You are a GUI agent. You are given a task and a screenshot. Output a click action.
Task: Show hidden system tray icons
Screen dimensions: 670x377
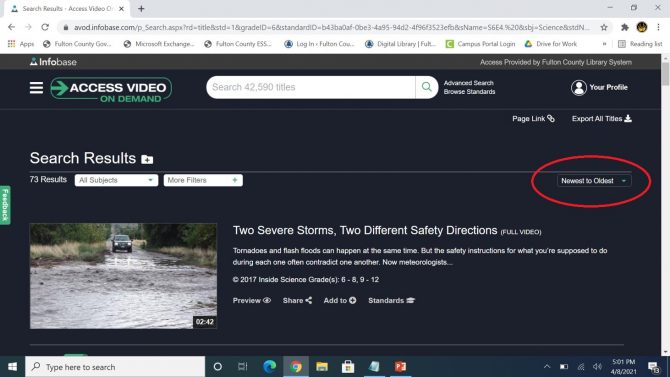click(547, 367)
